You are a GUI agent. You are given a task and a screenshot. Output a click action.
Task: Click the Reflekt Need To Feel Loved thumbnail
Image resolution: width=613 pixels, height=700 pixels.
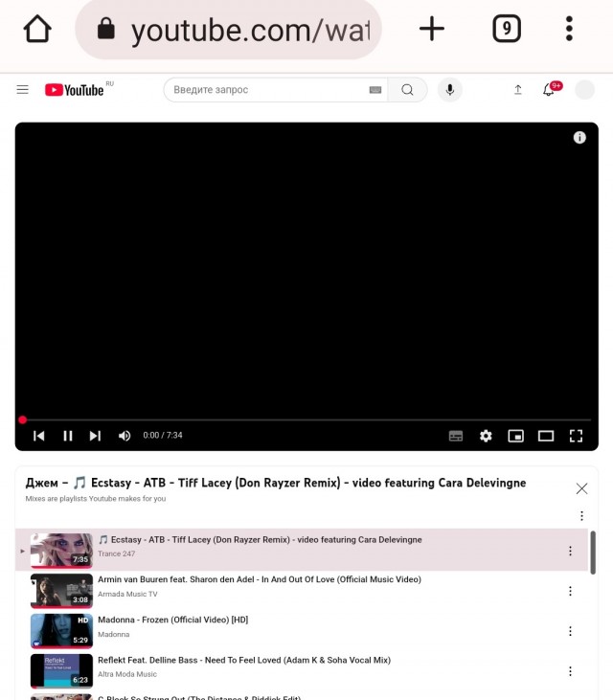[61, 671]
